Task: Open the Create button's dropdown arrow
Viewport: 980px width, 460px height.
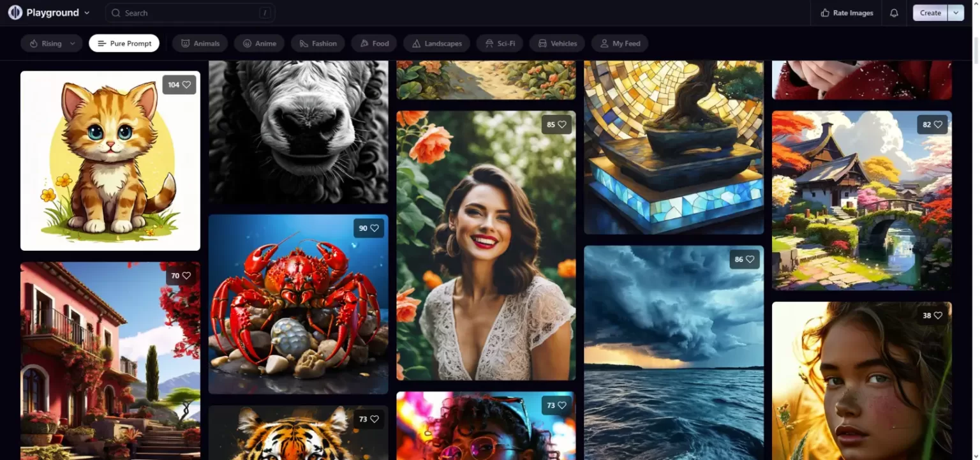Action: pos(956,13)
